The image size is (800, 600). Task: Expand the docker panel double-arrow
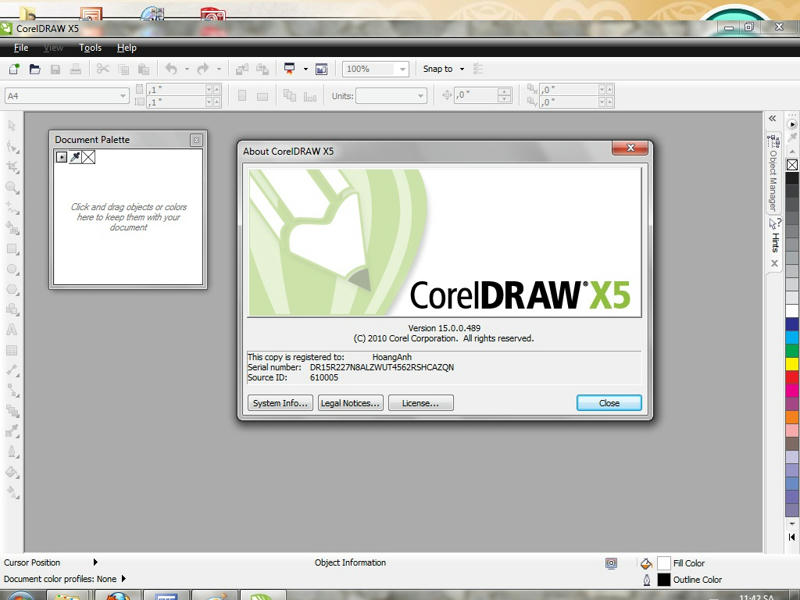[x=772, y=118]
